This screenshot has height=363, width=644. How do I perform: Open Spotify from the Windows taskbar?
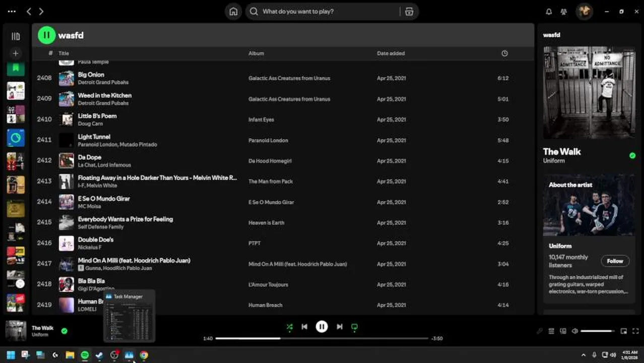(85, 355)
